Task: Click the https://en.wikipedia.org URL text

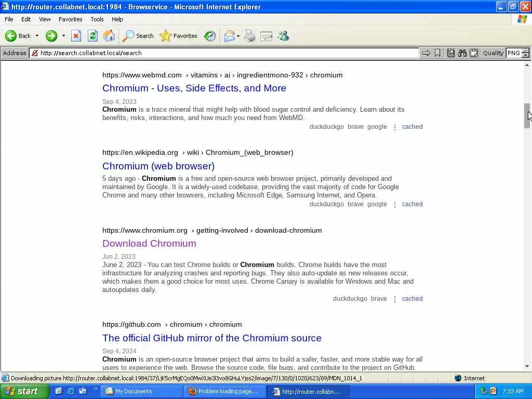Action: (x=140, y=152)
